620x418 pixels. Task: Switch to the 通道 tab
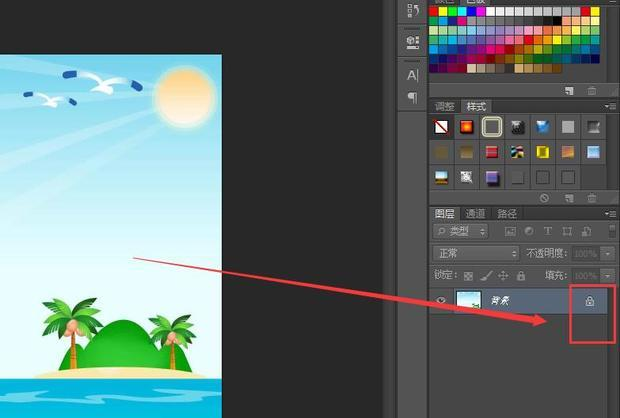476,213
